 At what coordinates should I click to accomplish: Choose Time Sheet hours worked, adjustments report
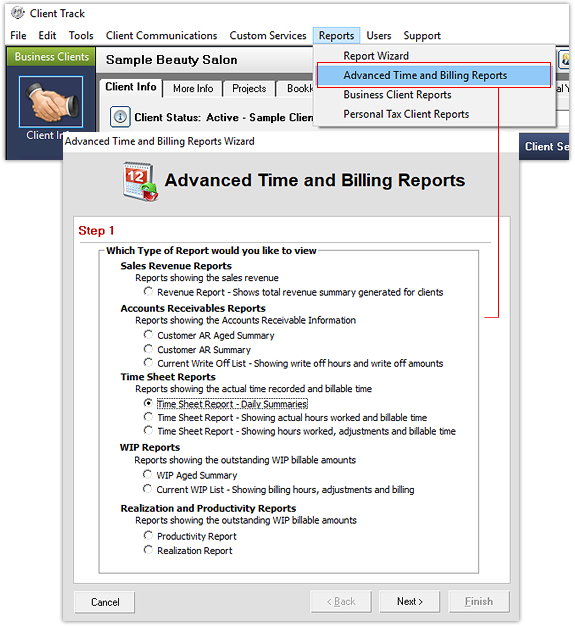pos(148,430)
